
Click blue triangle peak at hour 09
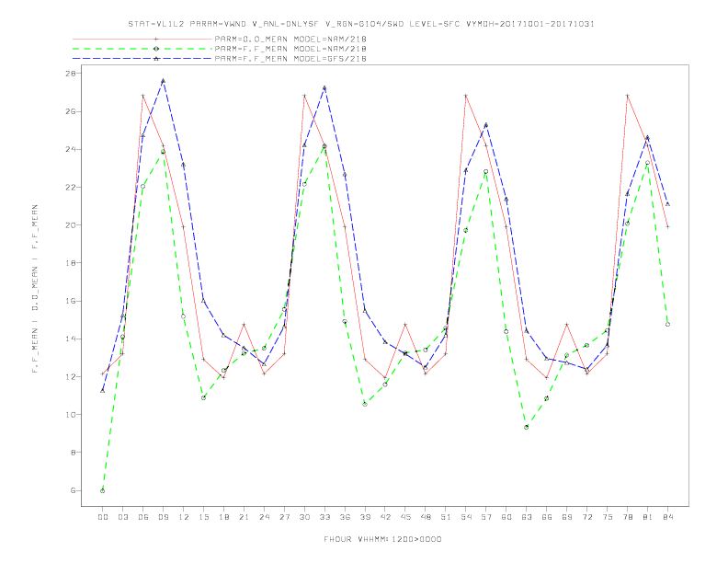[x=163, y=81]
